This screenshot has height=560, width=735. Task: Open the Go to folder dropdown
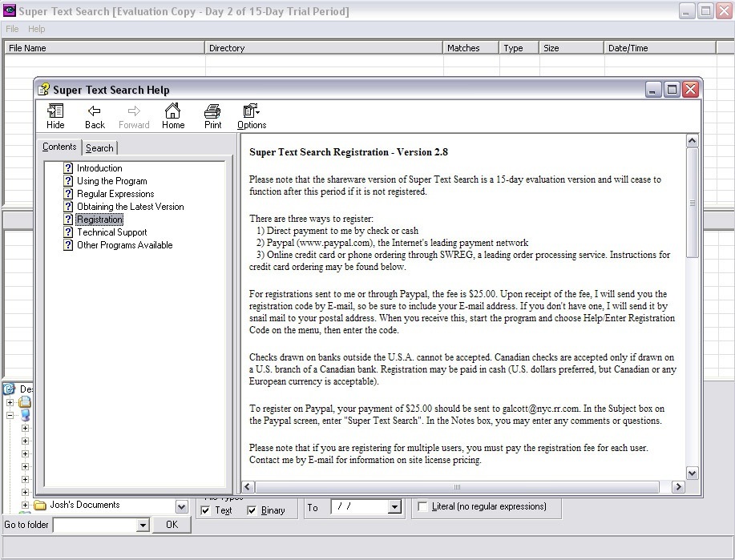tap(143, 525)
